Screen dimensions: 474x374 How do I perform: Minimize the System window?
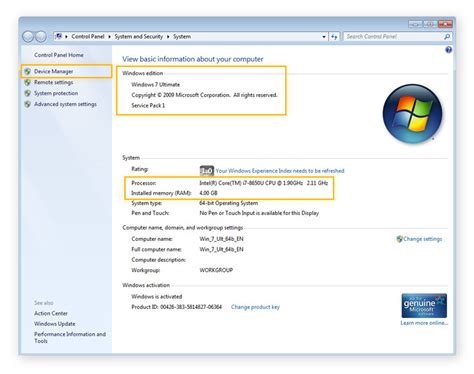tap(415, 24)
